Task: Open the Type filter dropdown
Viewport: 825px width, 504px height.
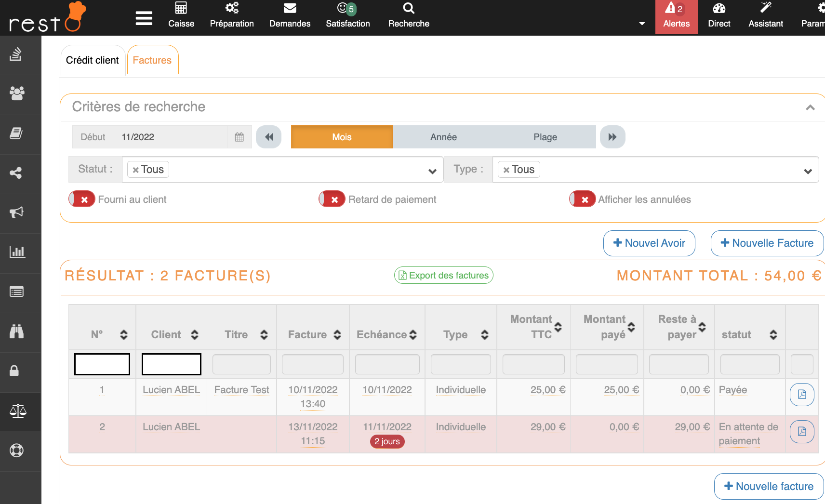Action: pos(808,171)
